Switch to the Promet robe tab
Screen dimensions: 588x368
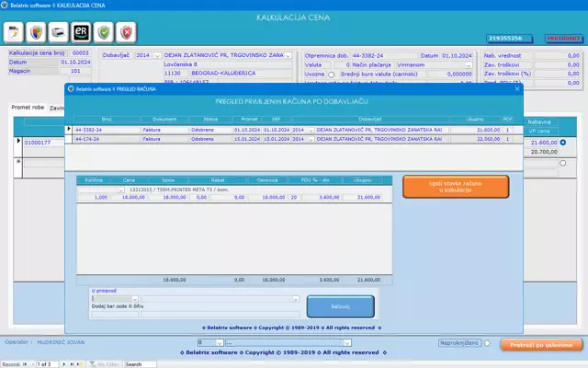pos(27,108)
